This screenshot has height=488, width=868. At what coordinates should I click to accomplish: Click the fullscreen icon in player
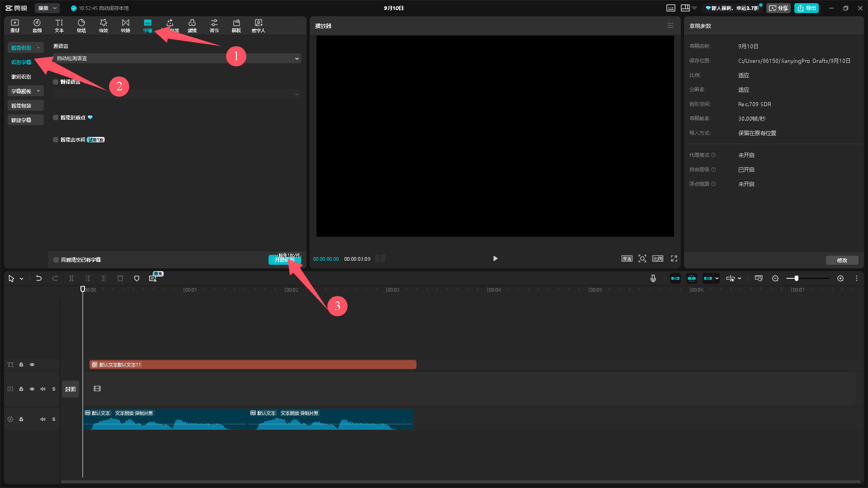[674, 258]
